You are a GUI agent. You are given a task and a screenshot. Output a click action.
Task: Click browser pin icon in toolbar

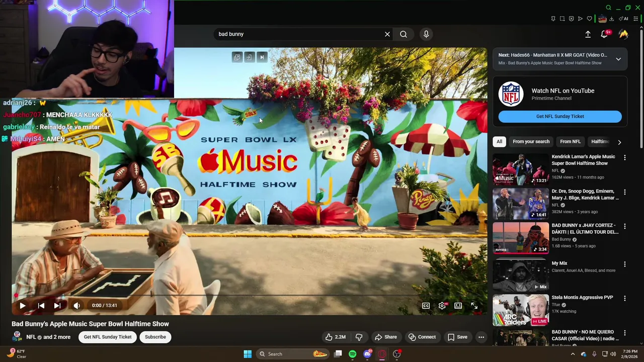(553, 19)
